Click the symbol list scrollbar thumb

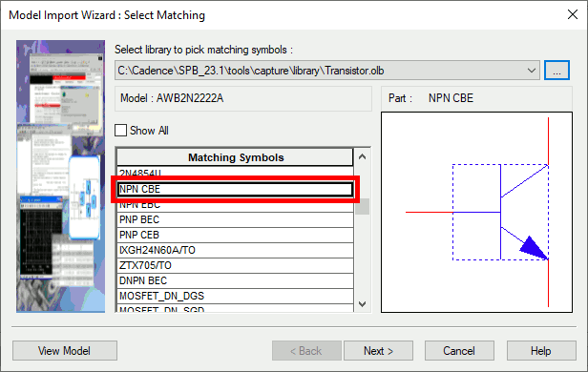pyautogui.click(x=363, y=206)
